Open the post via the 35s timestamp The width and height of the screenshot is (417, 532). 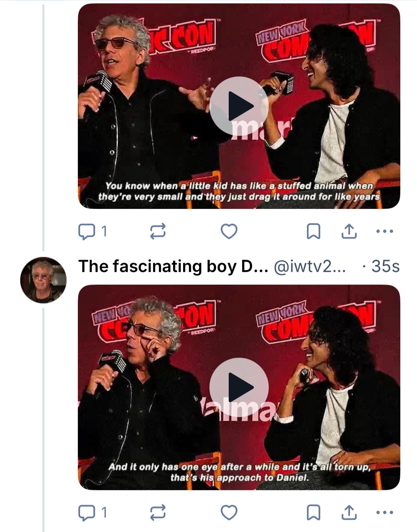pos(385,266)
